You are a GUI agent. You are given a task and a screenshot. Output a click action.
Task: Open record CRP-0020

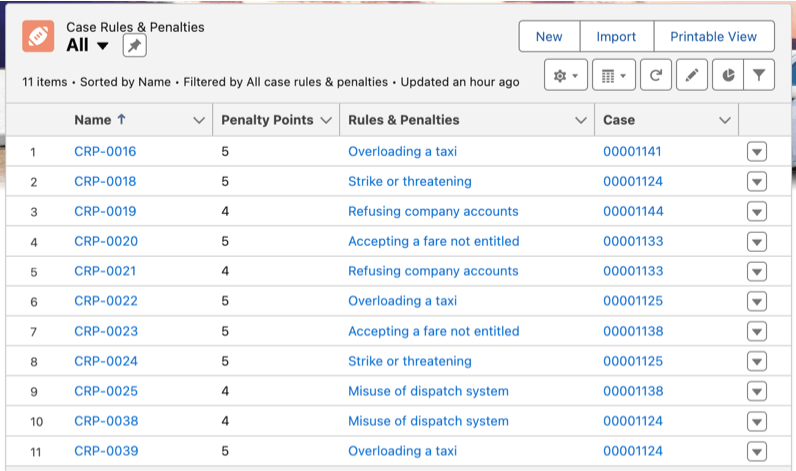(x=106, y=241)
